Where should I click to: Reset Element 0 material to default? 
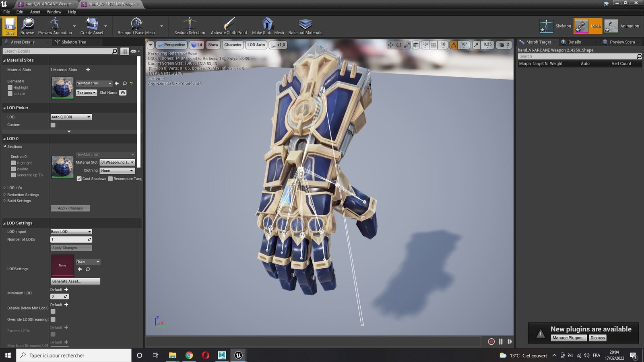[x=131, y=83]
